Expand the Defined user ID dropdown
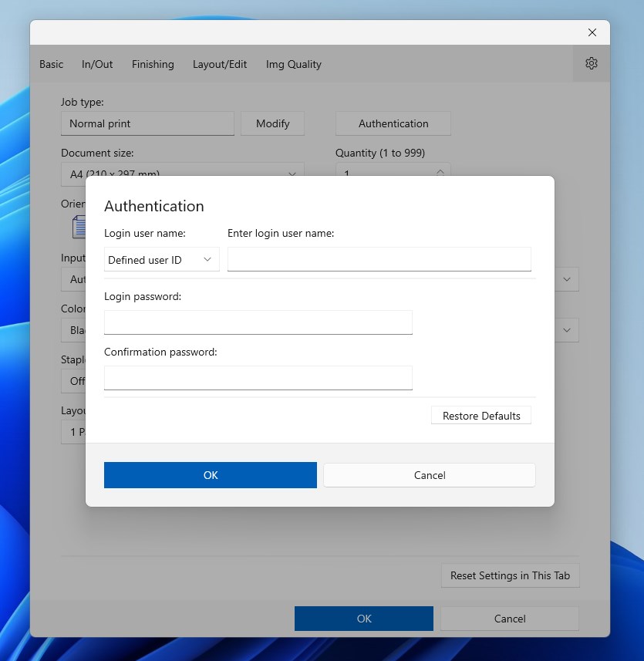Viewport: 644px width, 661px height. (x=162, y=259)
